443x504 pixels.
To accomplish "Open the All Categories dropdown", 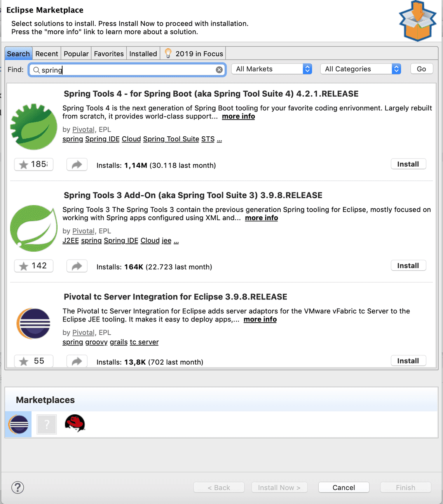I will pyautogui.click(x=360, y=69).
